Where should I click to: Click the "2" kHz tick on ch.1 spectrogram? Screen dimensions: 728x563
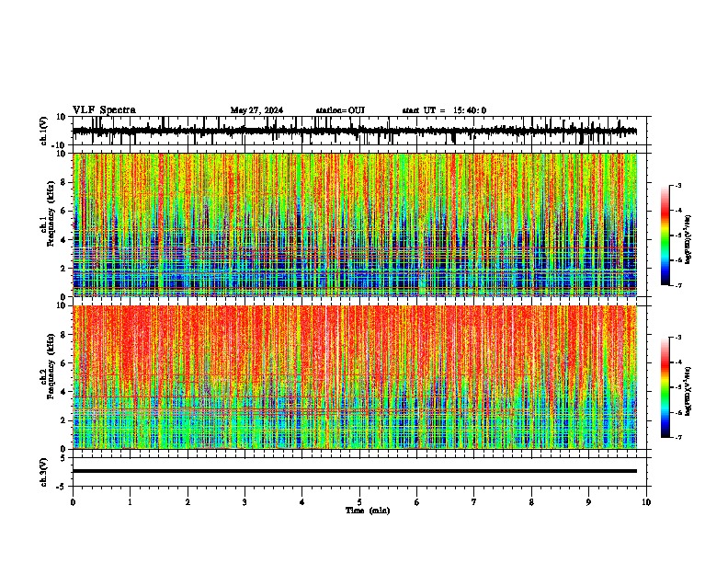pos(65,268)
